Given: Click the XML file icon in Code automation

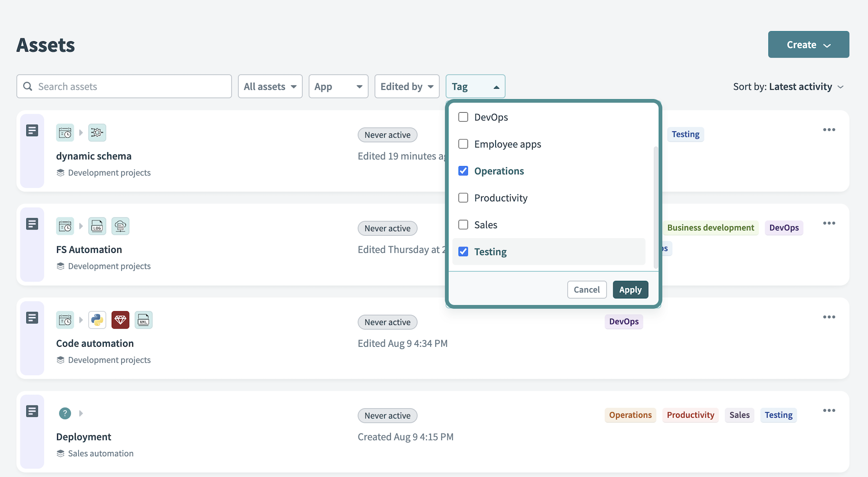Looking at the screenshot, I should pos(144,320).
